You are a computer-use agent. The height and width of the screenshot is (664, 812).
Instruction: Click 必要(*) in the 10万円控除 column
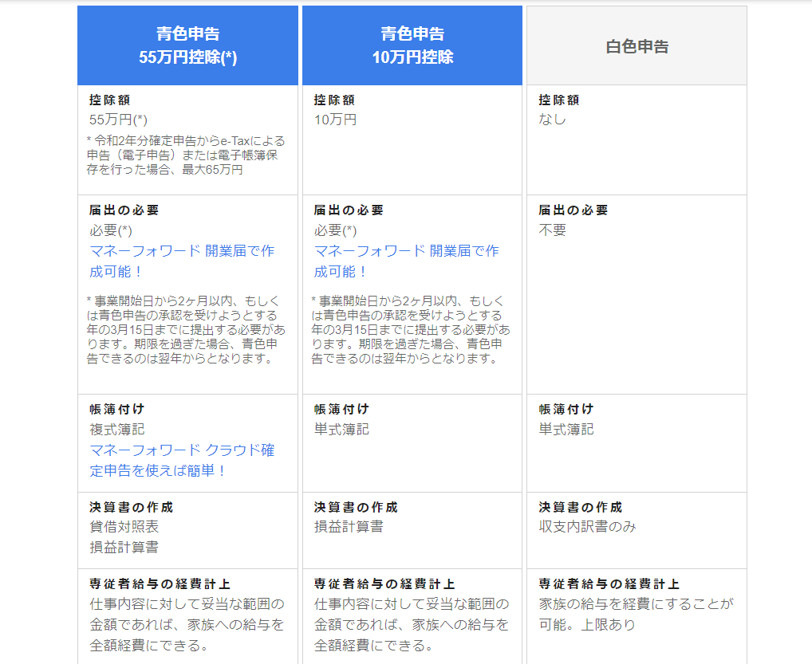(335, 230)
